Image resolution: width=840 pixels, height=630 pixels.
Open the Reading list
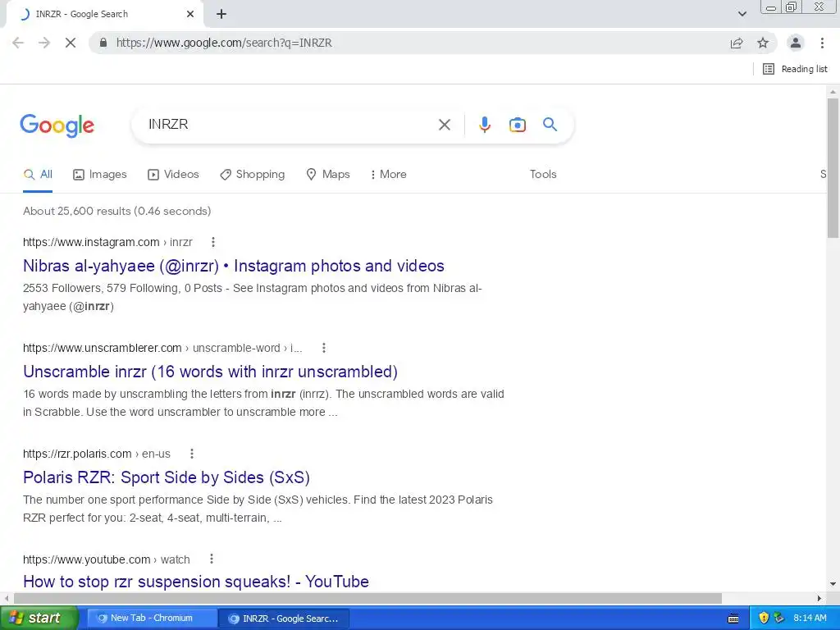795,69
